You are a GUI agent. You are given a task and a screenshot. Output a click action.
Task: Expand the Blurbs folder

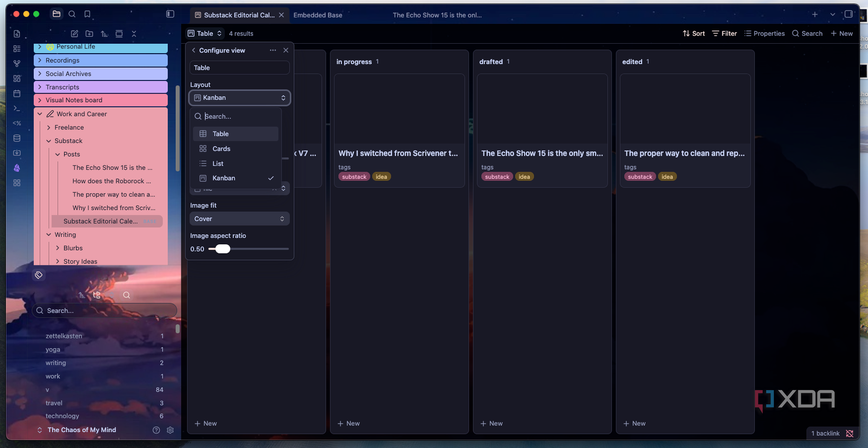[58, 248]
